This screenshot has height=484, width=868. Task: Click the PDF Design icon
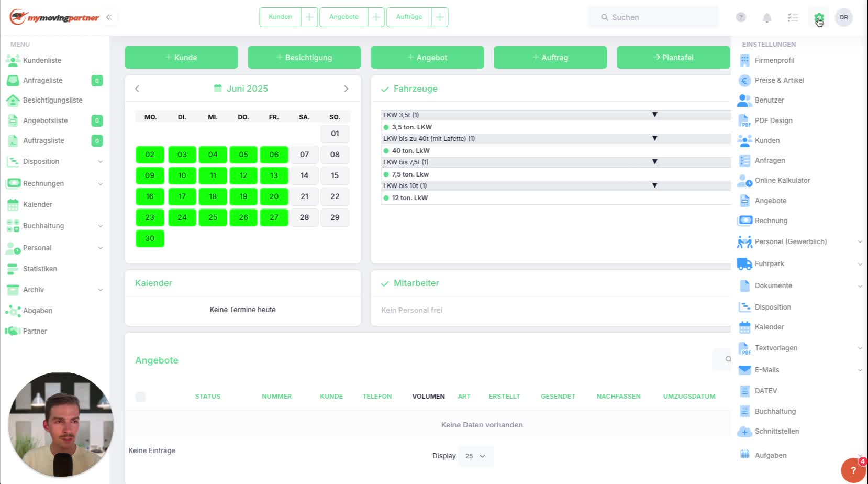pyautogui.click(x=744, y=121)
